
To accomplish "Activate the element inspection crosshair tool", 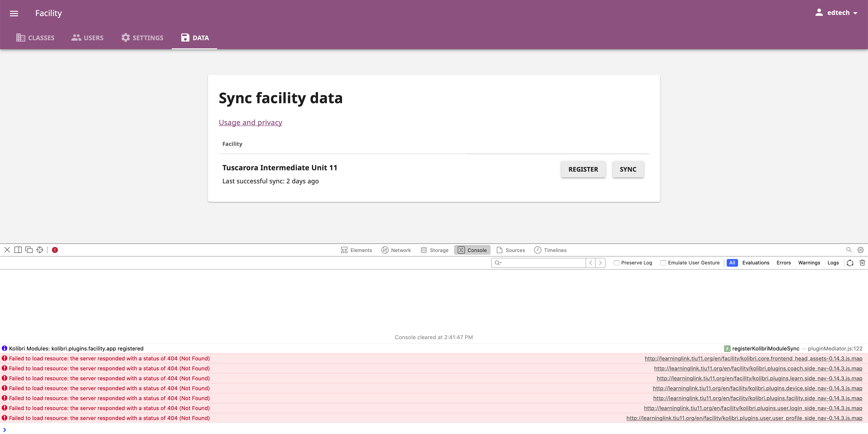I will [x=39, y=250].
